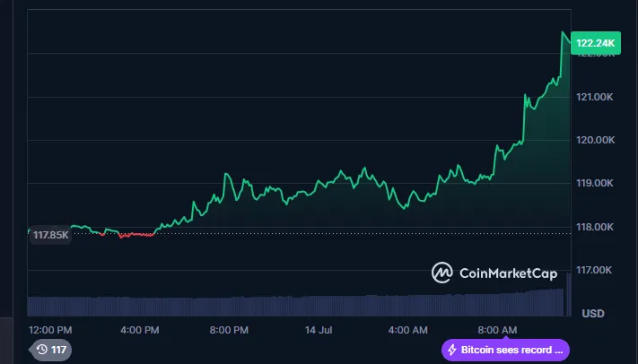Click the 8:00 AM time axis label
The height and width of the screenshot is (364, 638).
click(x=497, y=330)
